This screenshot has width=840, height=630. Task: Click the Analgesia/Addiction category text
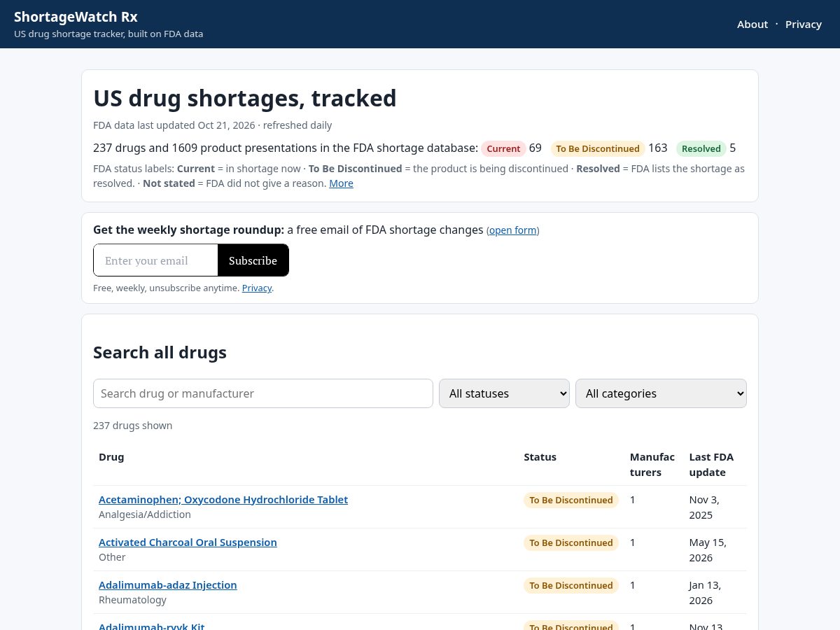coord(145,514)
